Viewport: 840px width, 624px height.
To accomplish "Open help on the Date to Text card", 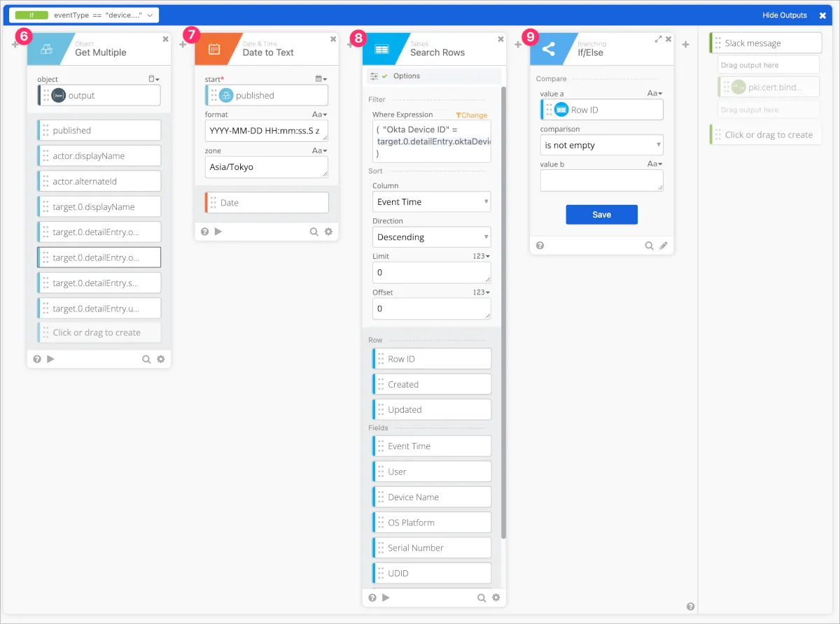I will pos(204,232).
